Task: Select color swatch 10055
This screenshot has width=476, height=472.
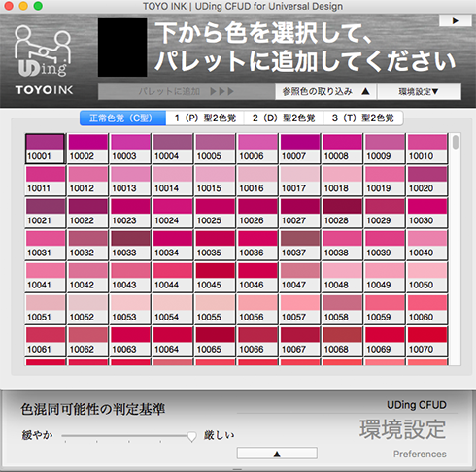Action: coord(215,309)
